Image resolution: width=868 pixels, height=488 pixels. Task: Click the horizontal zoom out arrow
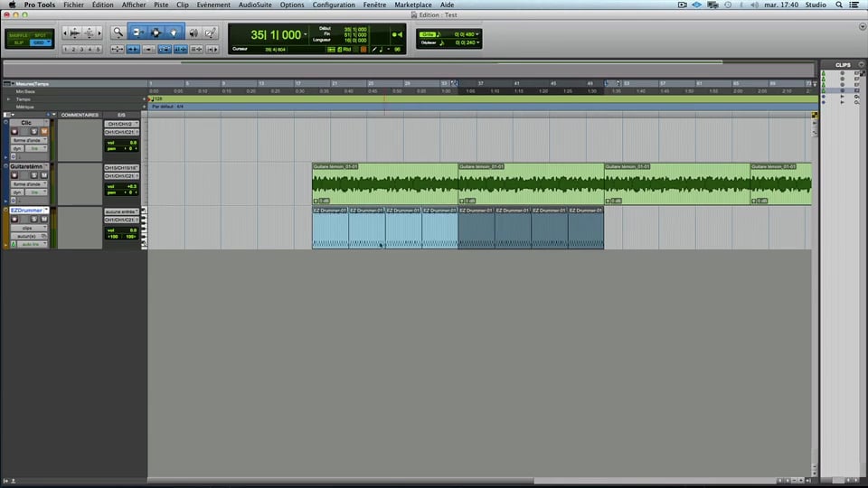(65, 33)
